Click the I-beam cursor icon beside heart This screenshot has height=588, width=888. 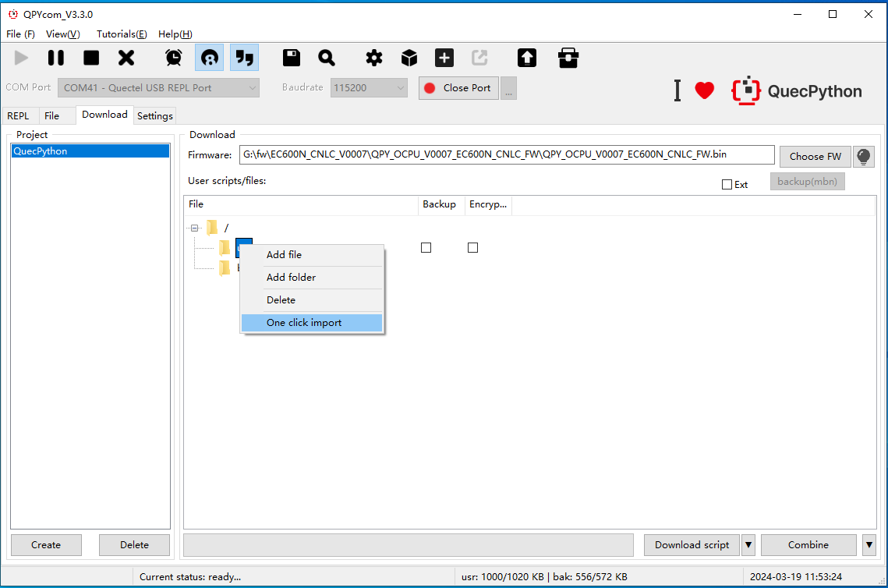[x=677, y=90]
